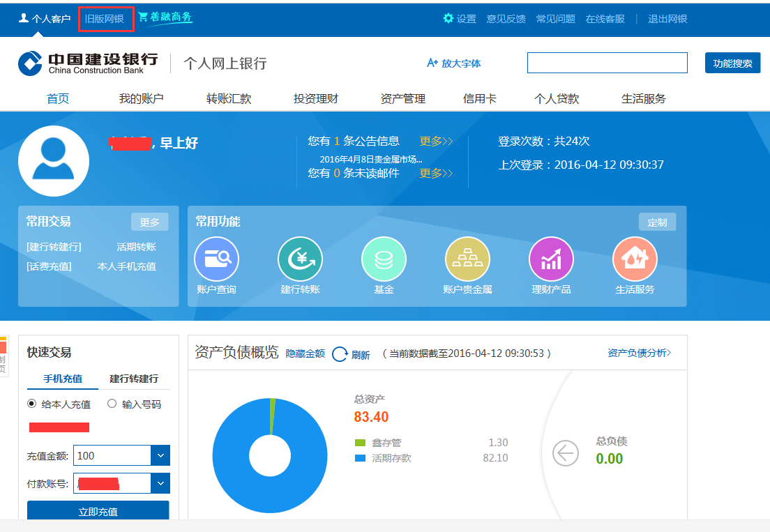Click the A+ enlarge font icon
The width and height of the screenshot is (770, 532).
coord(432,63)
